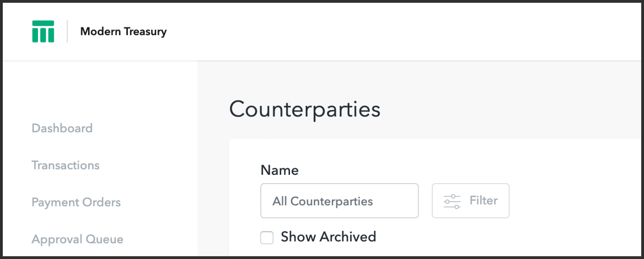This screenshot has height=259, width=644.
Task: Click the sliders icon inside the Filter button
Action: pos(452,201)
